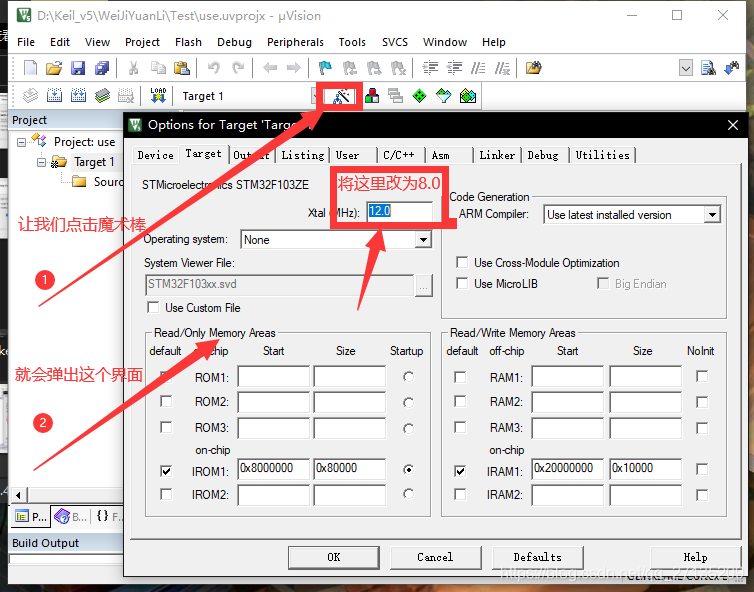Click the Translate file icon
The image size is (754, 592).
[x=30, y=96]
